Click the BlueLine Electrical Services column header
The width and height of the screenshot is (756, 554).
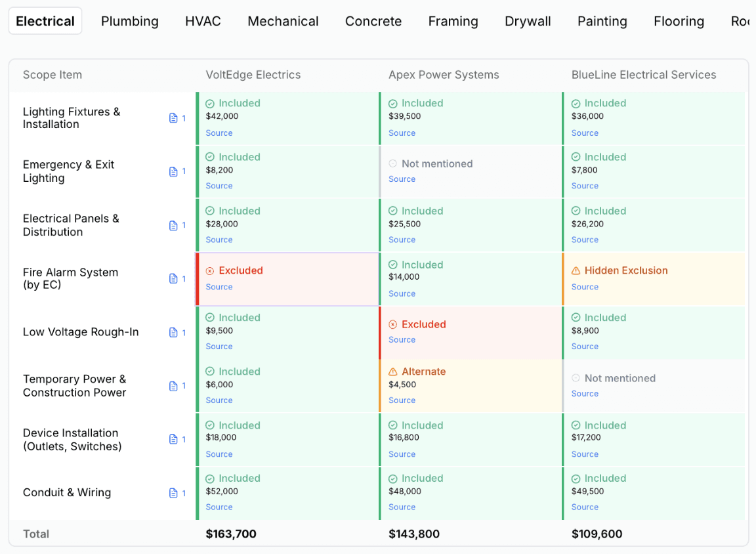[x=644, y=75]
